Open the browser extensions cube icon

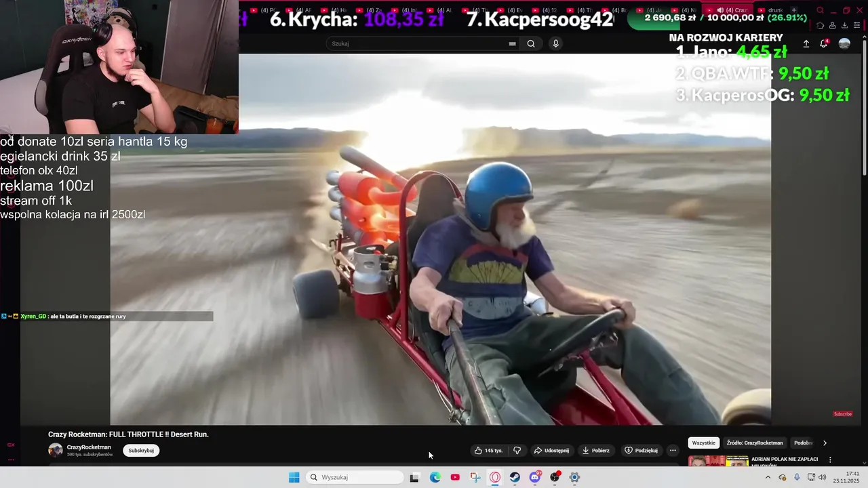pyautogui.click(x=820, y=26)
